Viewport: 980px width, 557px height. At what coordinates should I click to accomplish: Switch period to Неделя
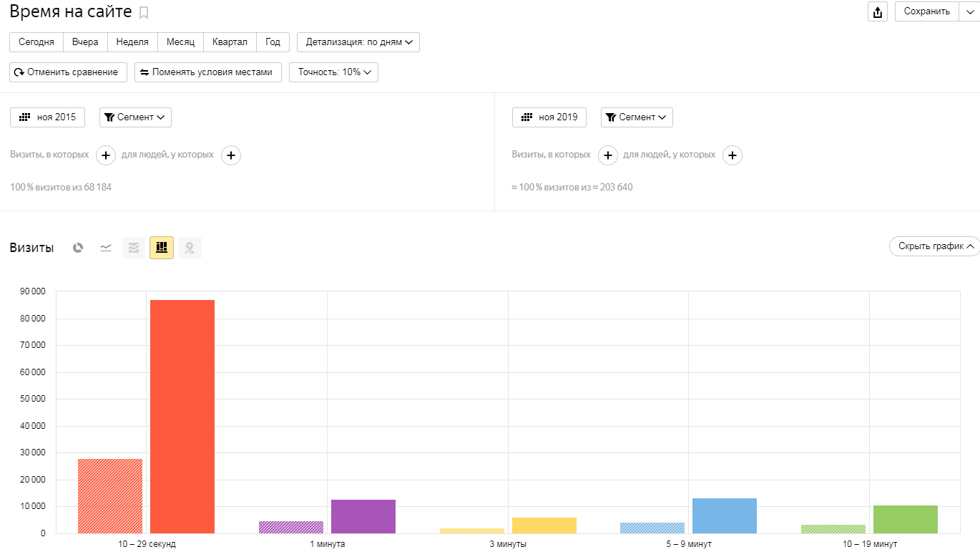click(x=132, y=42)
